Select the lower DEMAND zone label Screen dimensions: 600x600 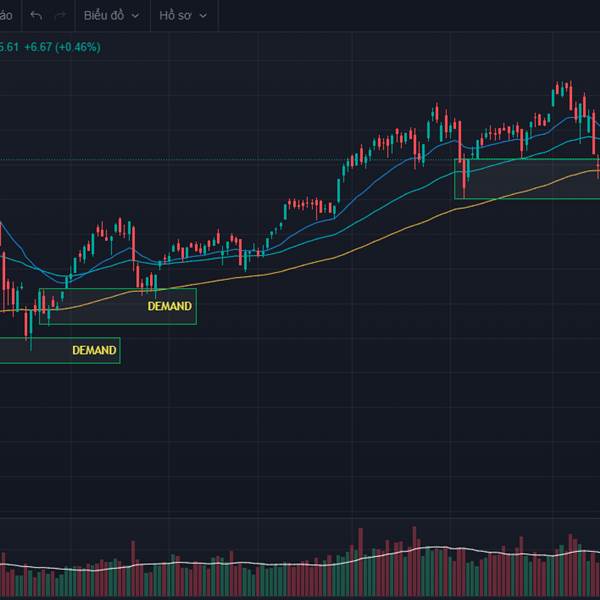coord(94,350)
